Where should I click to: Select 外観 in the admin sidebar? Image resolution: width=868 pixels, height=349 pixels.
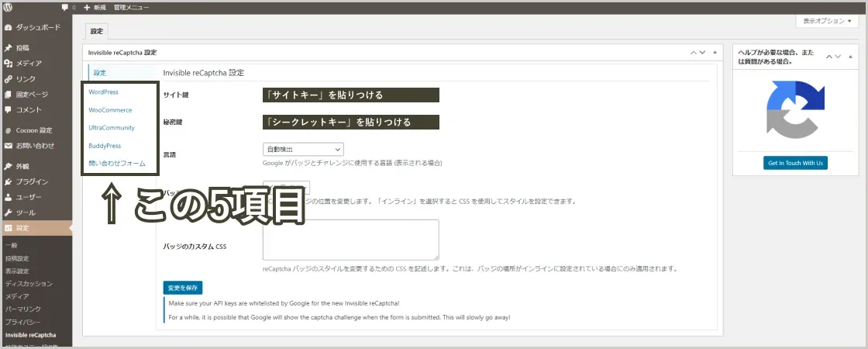(24, 166)
